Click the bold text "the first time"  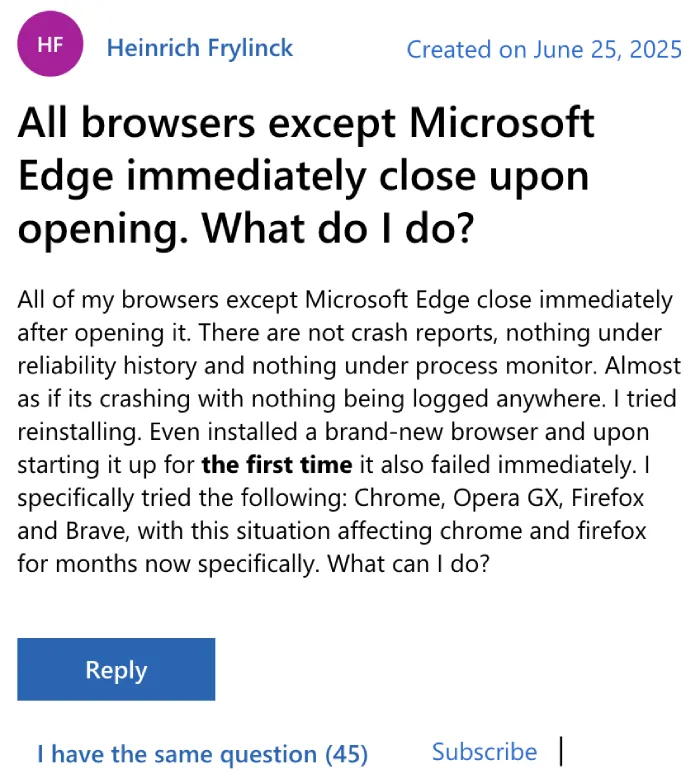pyautogui.click(x=277, y=465)
